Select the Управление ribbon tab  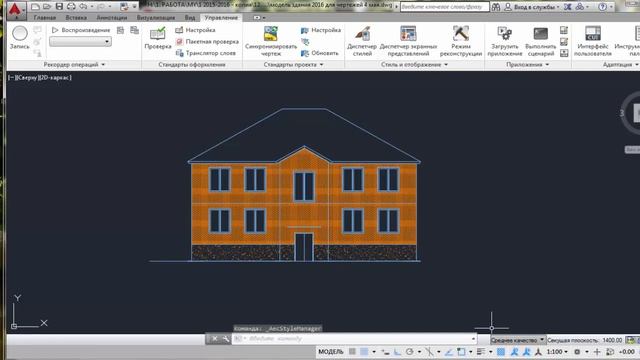point(221,18)
